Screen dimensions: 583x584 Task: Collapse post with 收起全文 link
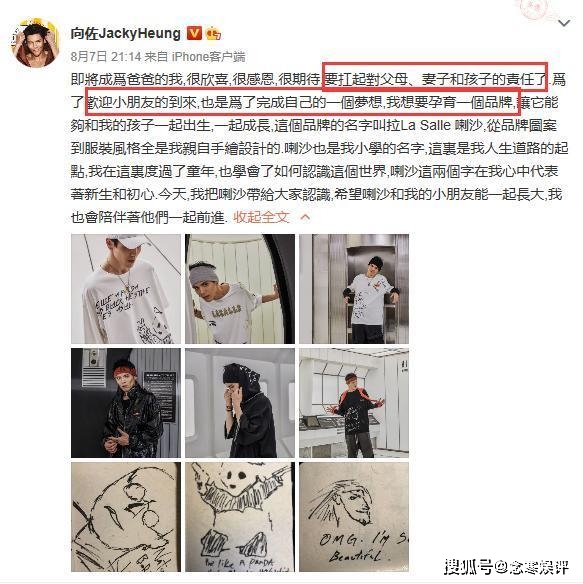coord(261,217)
